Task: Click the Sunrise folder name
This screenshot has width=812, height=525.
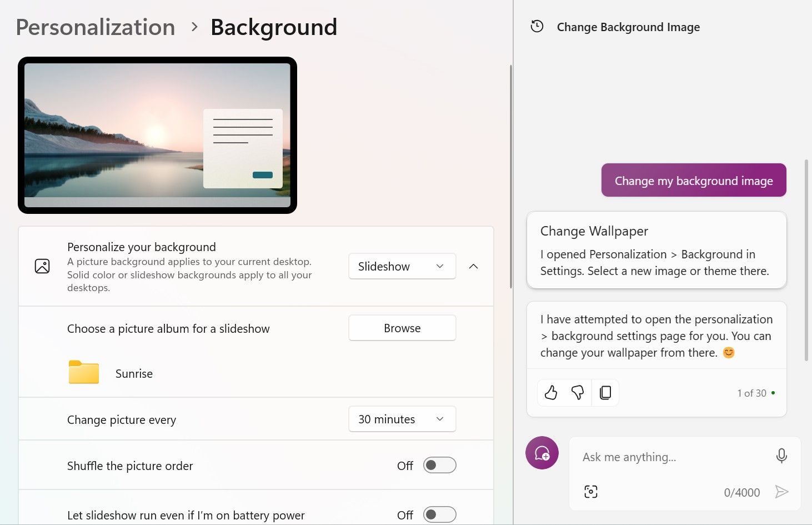Action: click(x=134, y=373)
